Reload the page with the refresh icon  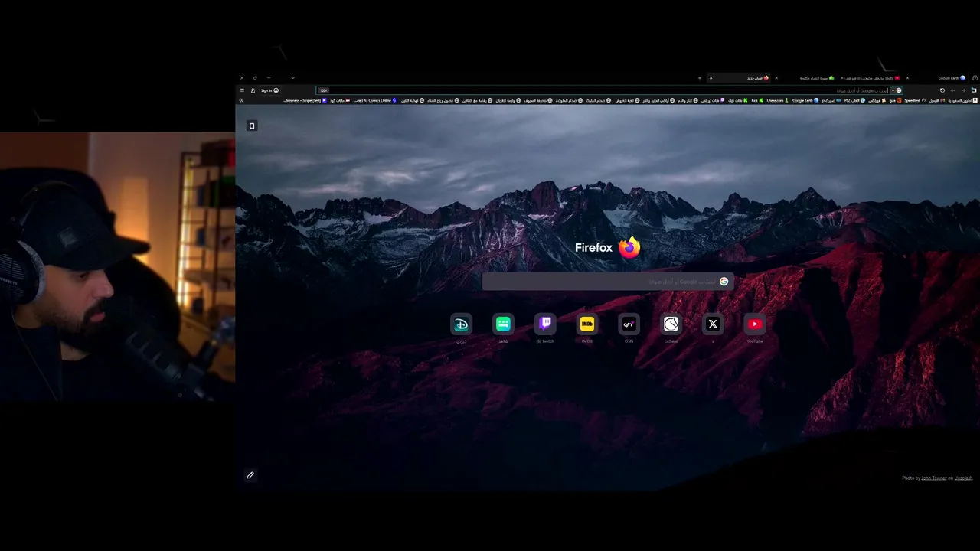(x=942, y=90)
